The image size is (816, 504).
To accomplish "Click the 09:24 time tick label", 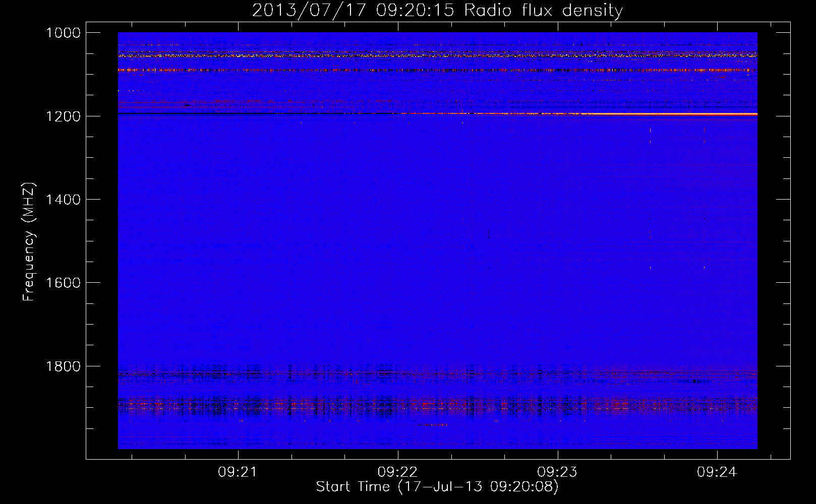I will point(717,472).
